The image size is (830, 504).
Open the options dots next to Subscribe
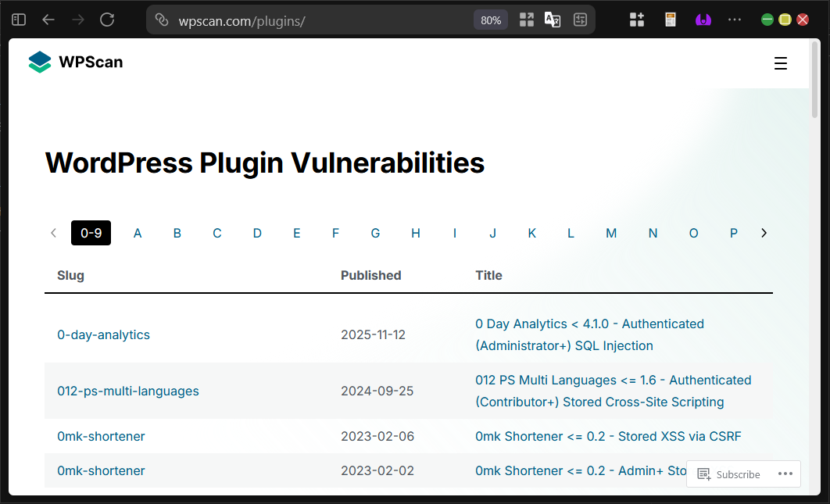pyautogui.click(x=785, y=474)
